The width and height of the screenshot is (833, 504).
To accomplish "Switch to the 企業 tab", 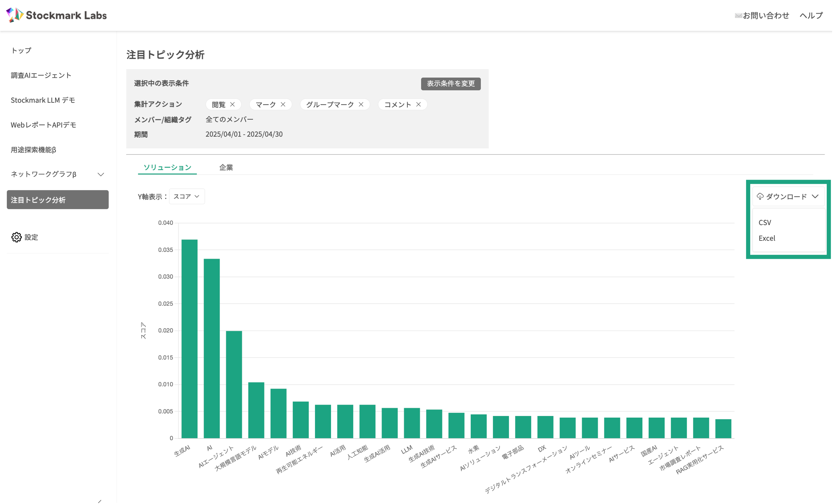I will 226,168.
